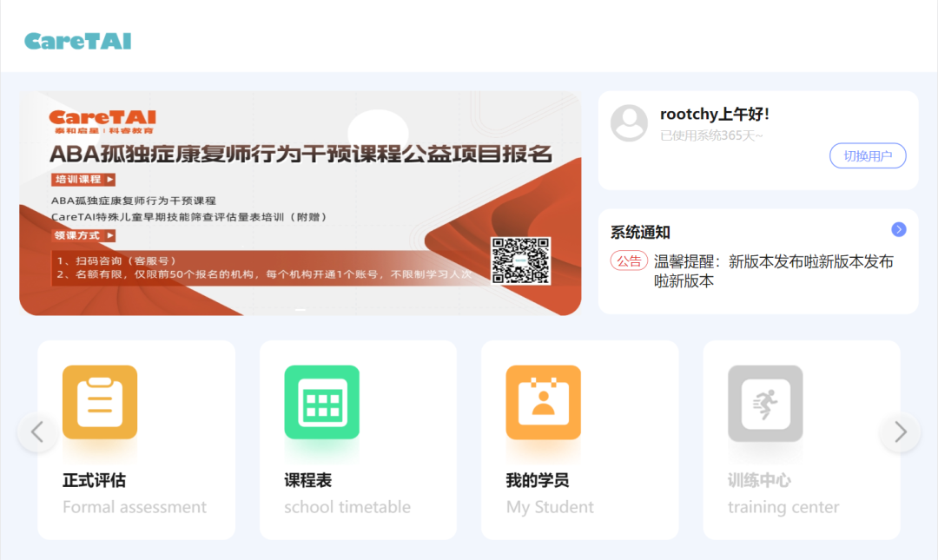Click the 系统通知 heading

[640, 232]
